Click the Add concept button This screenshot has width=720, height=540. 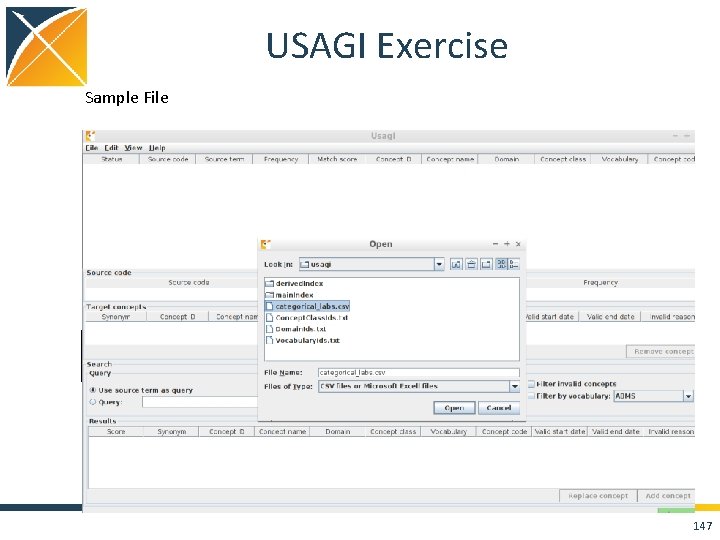pos(666,496)
